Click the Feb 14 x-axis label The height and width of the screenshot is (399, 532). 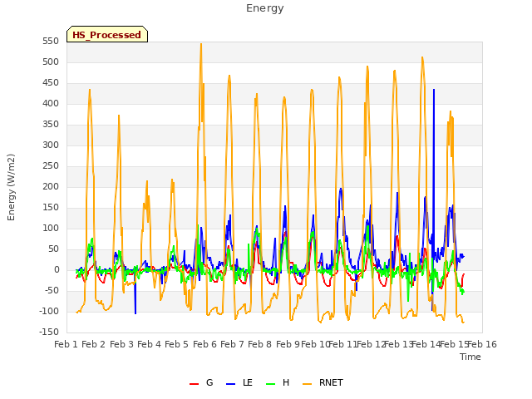click(x=426, y=344)
